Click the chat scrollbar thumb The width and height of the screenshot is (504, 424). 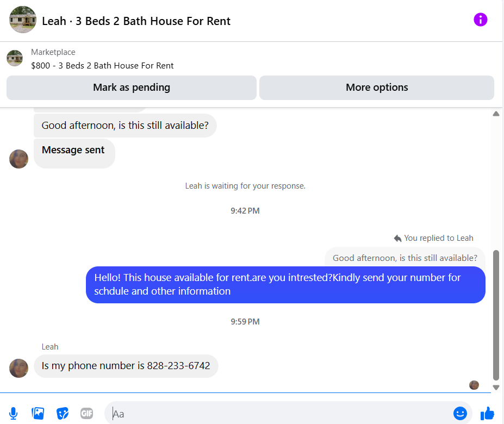tap(495, 315)
